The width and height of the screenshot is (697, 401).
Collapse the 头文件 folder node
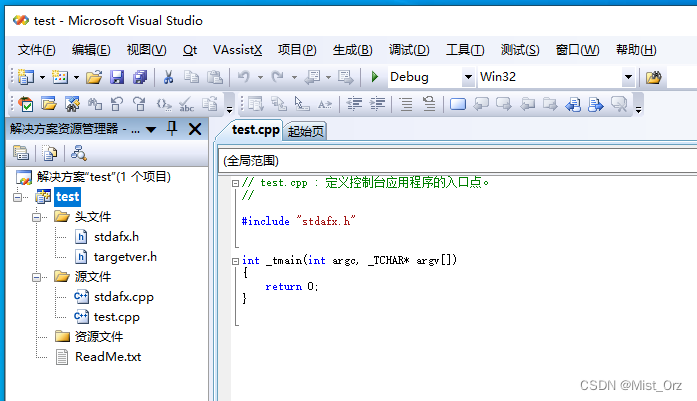pyautogui.click(x=36, y=217)
